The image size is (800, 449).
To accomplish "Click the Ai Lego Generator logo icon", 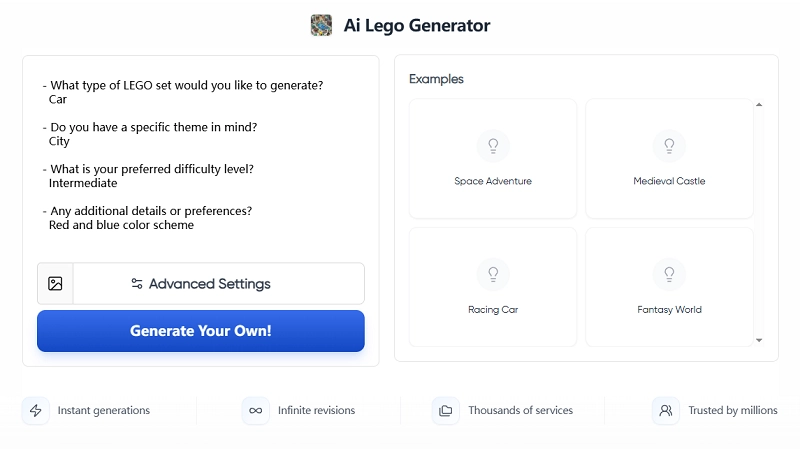I will (321, 25).
